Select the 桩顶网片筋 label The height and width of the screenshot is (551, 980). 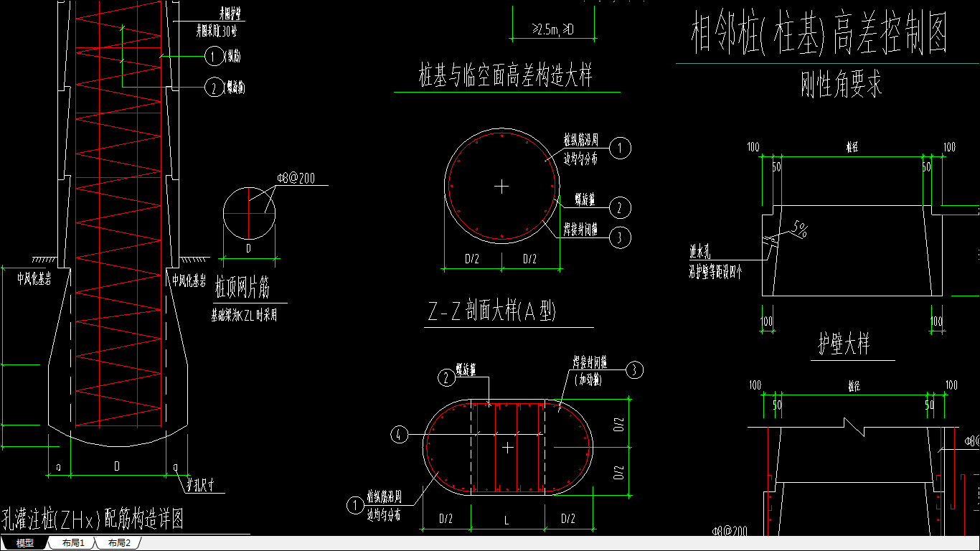tap(242, 288)
